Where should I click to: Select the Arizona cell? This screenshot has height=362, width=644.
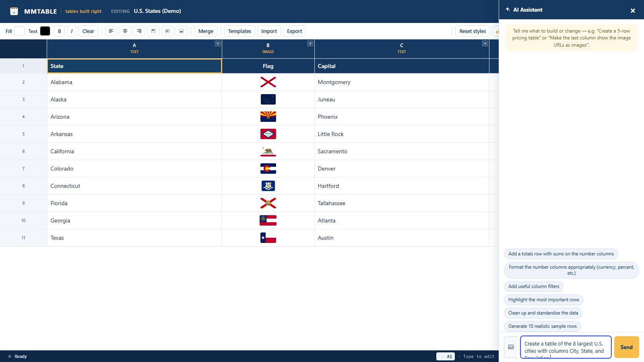(134, 117)
